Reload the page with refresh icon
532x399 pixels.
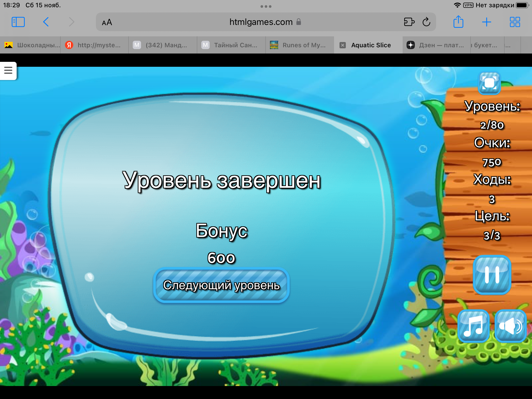(426, 22)
